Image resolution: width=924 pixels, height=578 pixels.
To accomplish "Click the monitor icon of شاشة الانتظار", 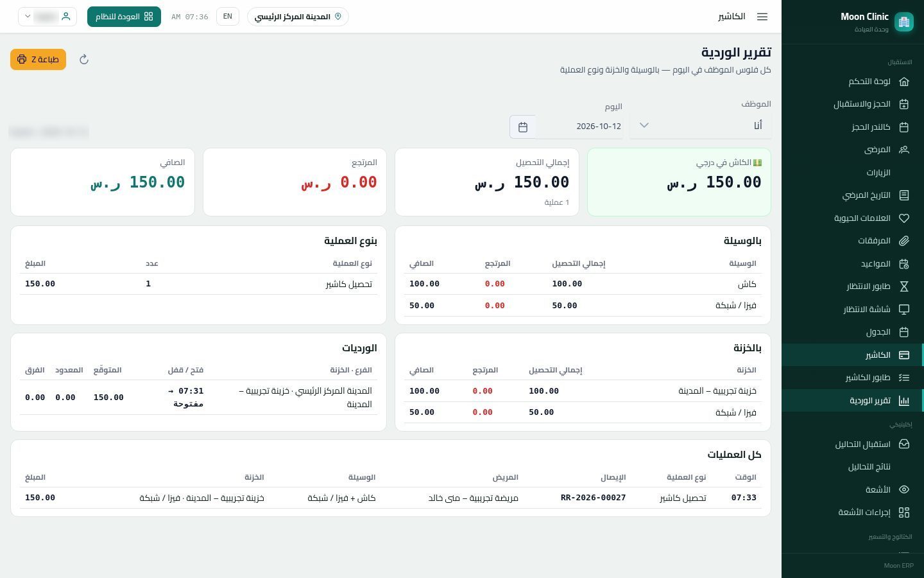I will click(x=904, y=310).
